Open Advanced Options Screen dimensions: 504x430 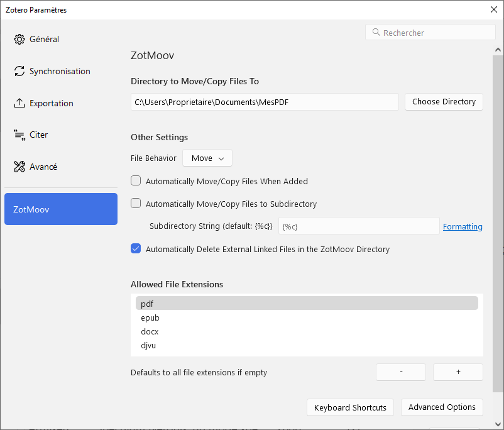(x=442, y=407)
